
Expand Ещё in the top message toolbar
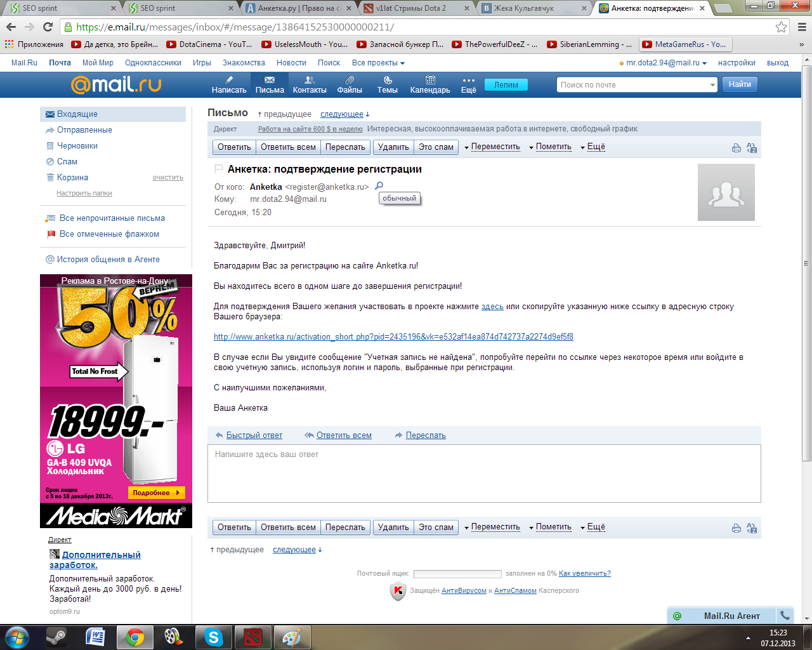[x=593, y=147]
